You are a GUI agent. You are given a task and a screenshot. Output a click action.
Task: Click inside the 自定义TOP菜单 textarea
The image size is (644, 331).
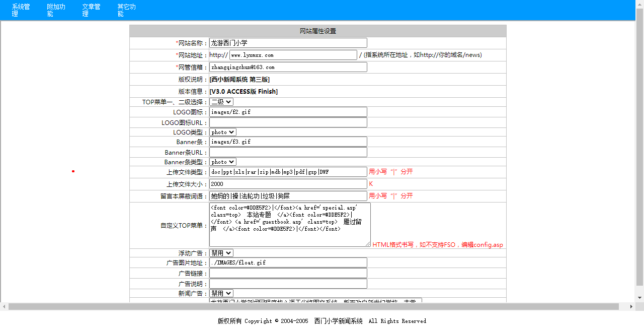290,225
